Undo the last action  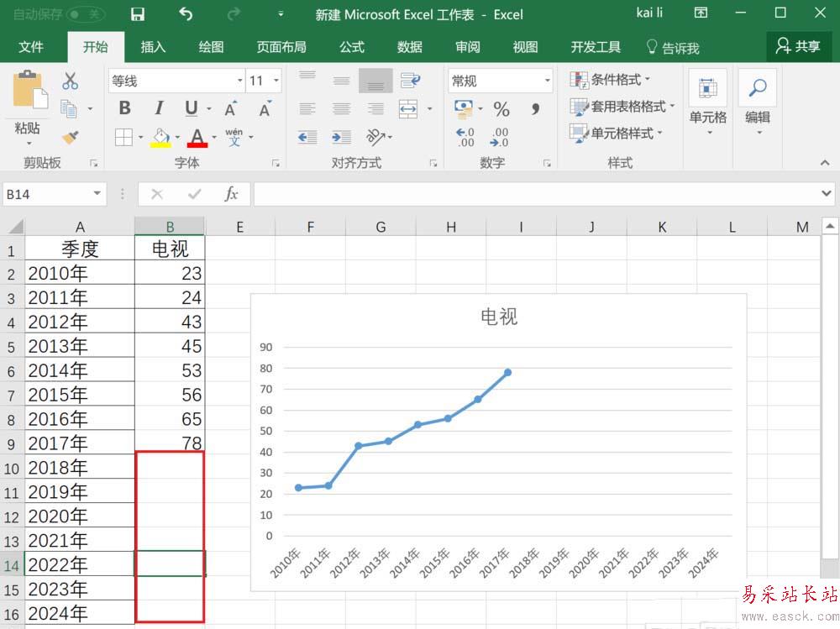[x=186, y=14]
